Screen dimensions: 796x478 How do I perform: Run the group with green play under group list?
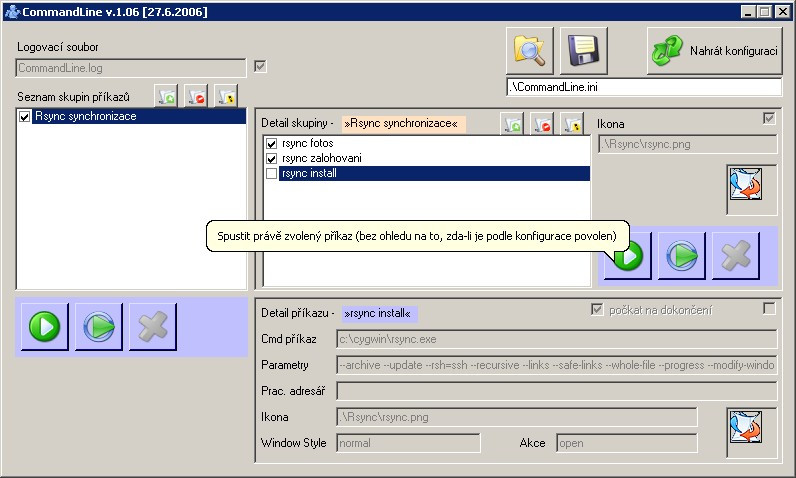click(x=45, y=327)
